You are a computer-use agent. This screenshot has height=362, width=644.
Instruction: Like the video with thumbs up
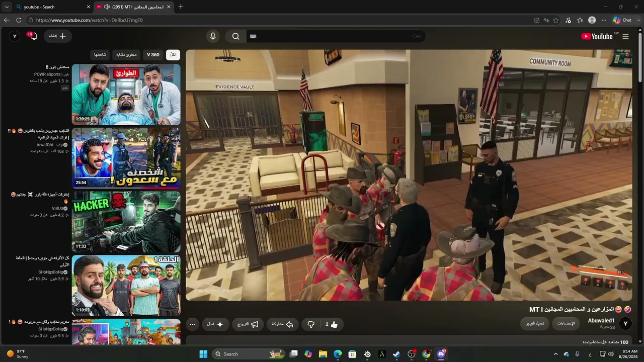(332, 324)
